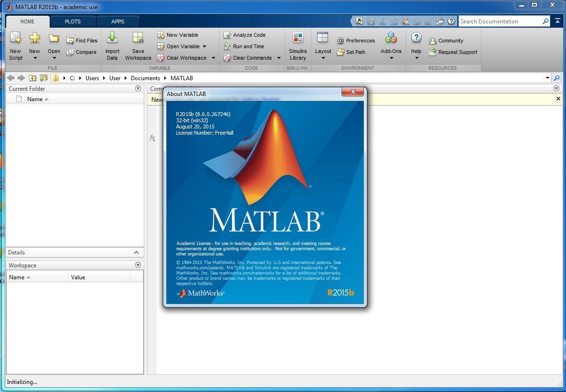Viewport: 566px width, 392px height.
Task: Click the Add-Ons cubes icon
Action: tap(391, 38)
